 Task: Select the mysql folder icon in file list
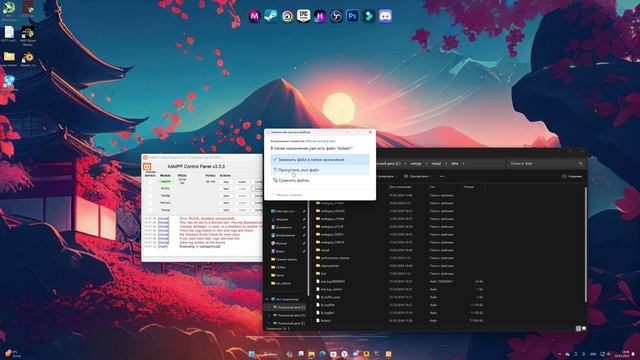point(318,250)
